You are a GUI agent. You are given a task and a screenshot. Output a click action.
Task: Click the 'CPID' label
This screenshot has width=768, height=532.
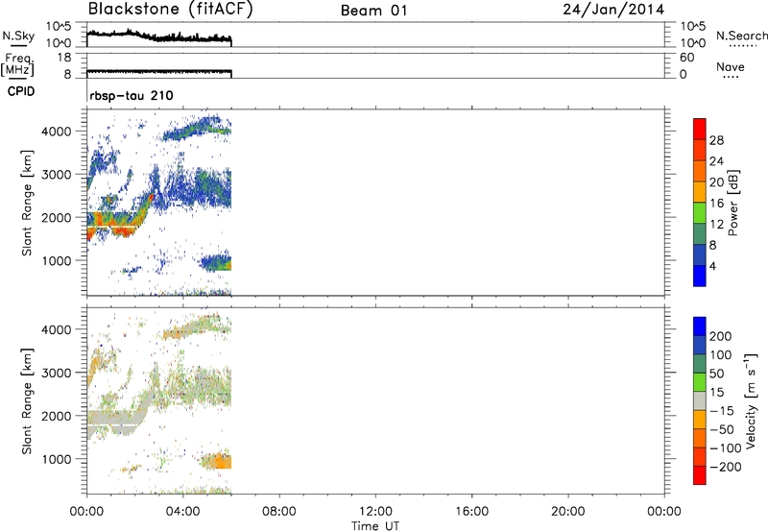tap(21, 91)
